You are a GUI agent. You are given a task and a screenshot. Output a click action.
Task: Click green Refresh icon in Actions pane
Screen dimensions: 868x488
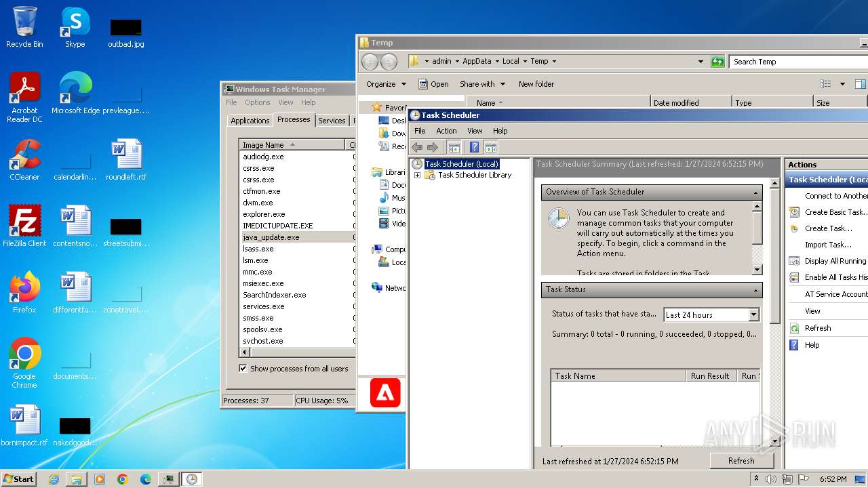(794, 328)
